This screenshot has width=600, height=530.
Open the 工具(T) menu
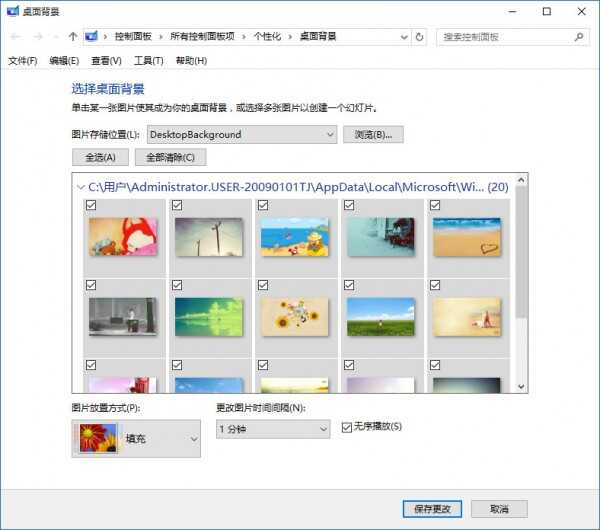pos(148,61)
